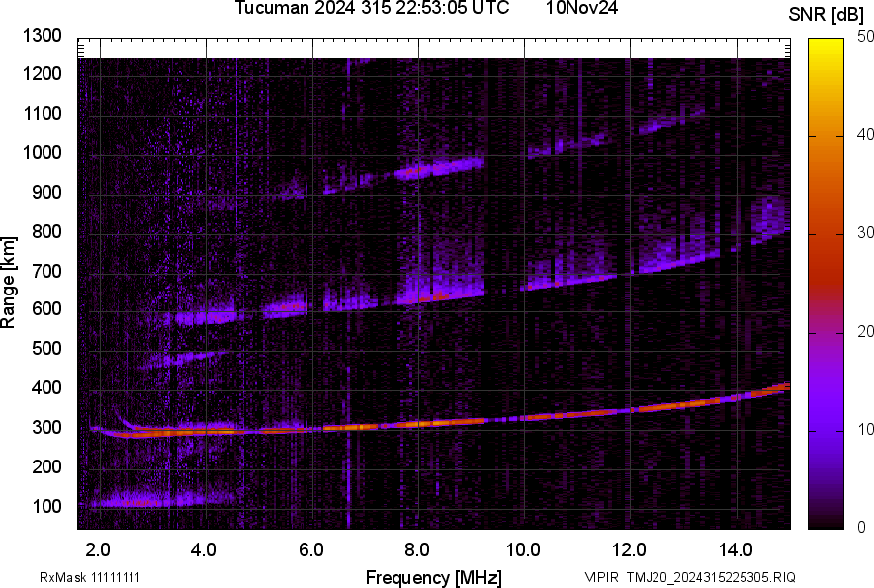Click the range axis tick label '1300'
Screen dimensions: 874x588
coord(42,36)
